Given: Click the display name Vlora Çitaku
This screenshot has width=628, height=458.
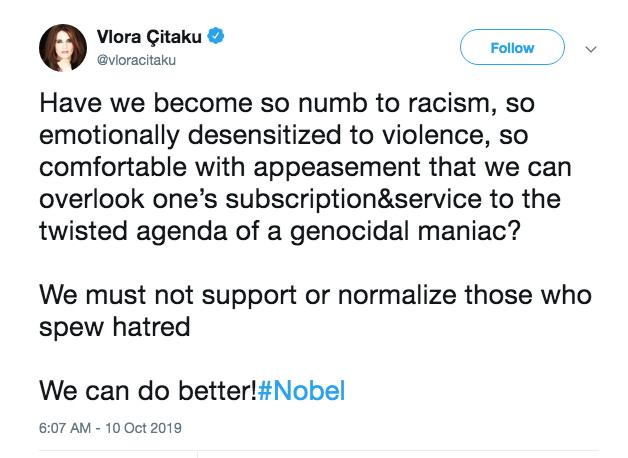Looking at the screenshot, I should click(150, 38).
